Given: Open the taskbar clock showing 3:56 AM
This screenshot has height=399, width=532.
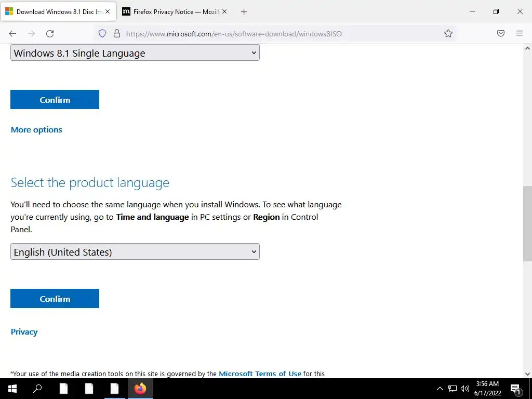Looking at the screenshot, I should (487, 389).
